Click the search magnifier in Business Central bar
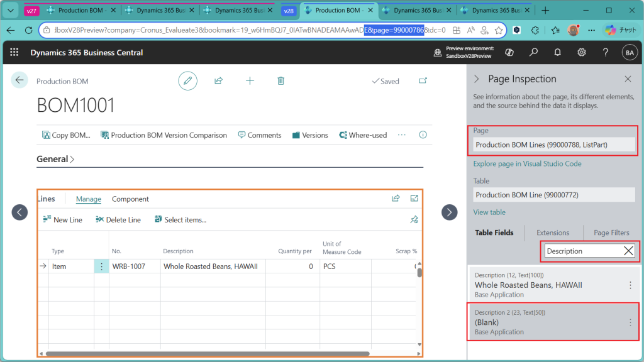Screen dimensions: 644x362 pos(533,53)
